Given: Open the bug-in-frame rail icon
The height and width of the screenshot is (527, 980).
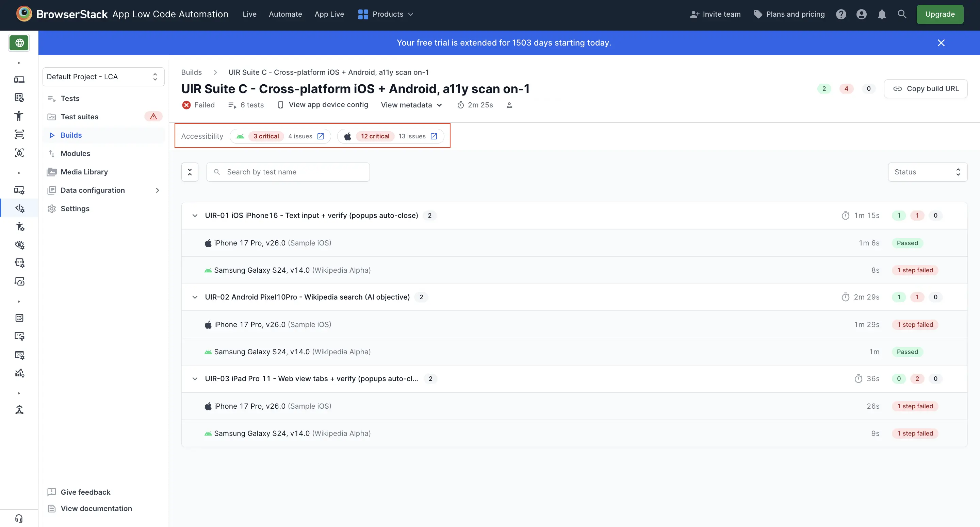Looking at the screenshot, I should coord(19,152).
